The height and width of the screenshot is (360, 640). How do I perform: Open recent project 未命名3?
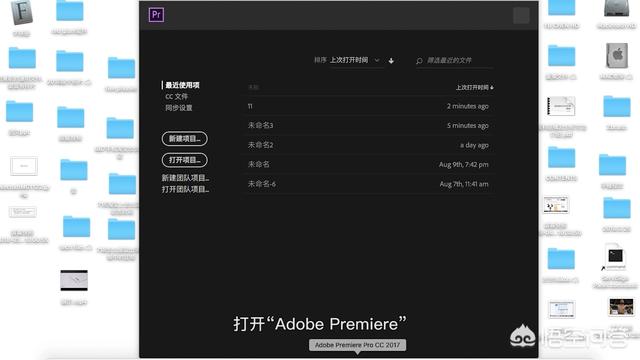coord(368,125)
